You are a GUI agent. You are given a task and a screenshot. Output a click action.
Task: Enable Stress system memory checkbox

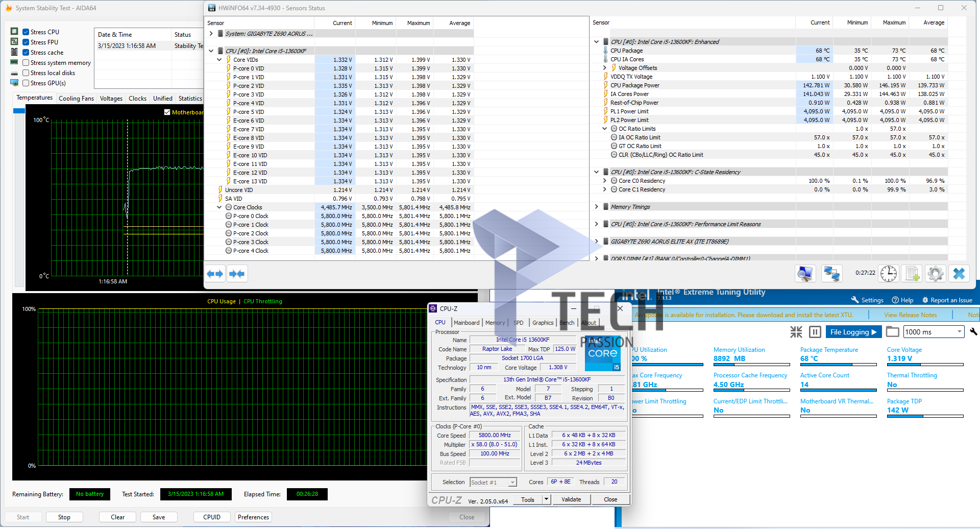pyautogui.click(x=26, y=63)
